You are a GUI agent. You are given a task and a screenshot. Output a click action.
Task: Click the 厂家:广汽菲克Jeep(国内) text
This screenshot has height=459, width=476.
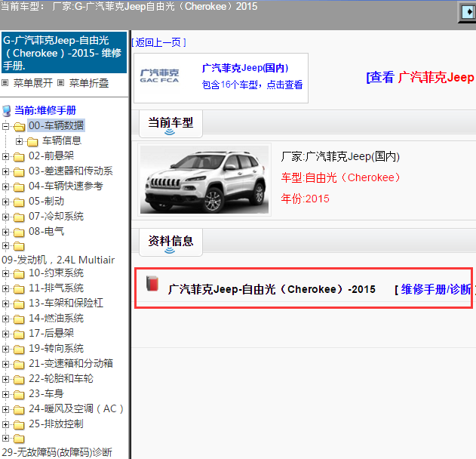(x=340, y=156)
